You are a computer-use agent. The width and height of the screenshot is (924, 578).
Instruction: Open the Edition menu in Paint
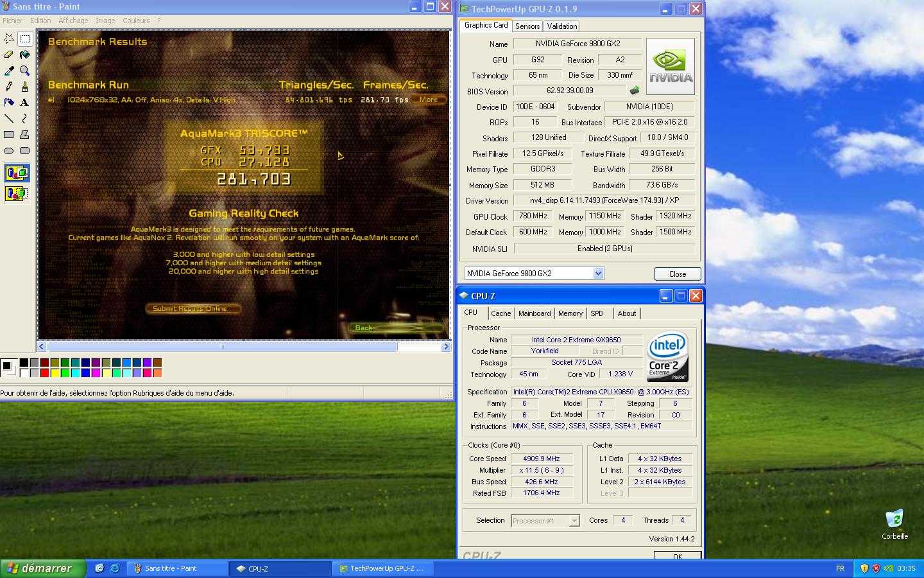(40, 21)
